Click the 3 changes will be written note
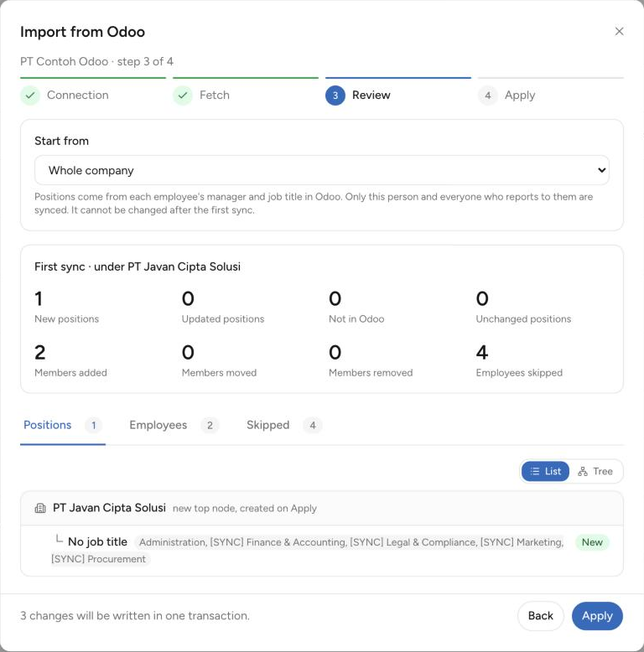Viewport: 644px width, 652px height. tap(135, 616)
